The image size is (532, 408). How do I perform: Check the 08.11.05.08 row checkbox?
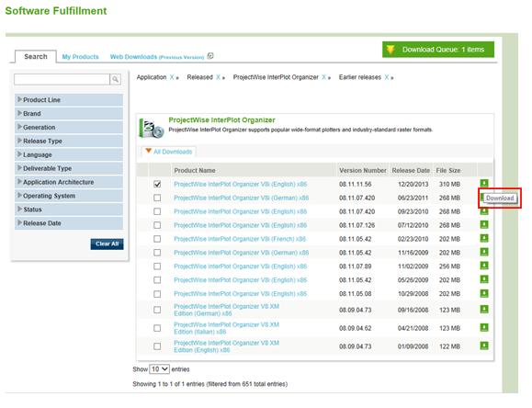[157, 294]
